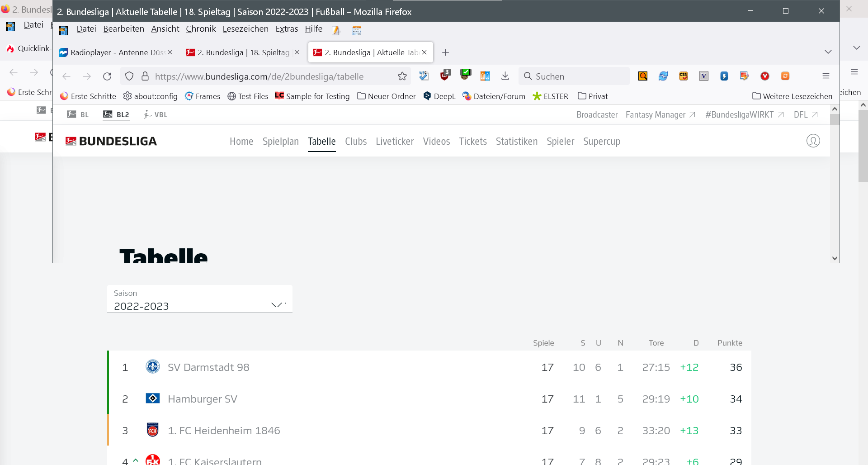Open the Clubs navigation link

click(356, 142)
